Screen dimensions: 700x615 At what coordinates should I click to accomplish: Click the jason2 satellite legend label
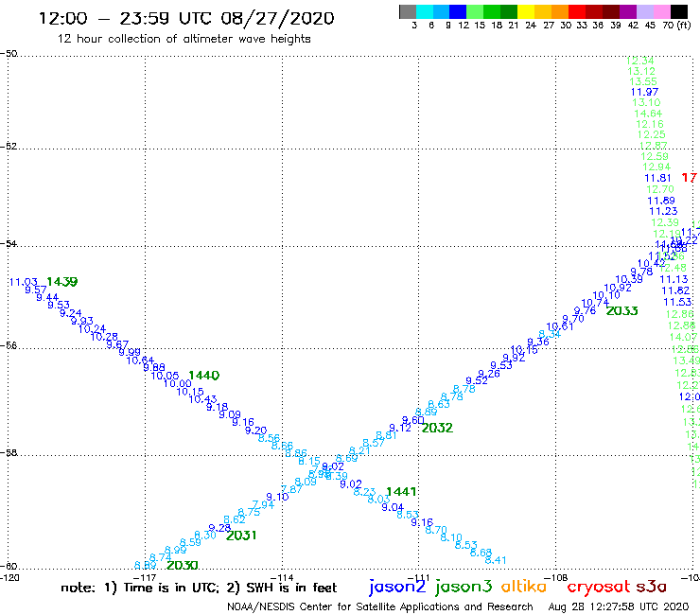tap(397, 588)
